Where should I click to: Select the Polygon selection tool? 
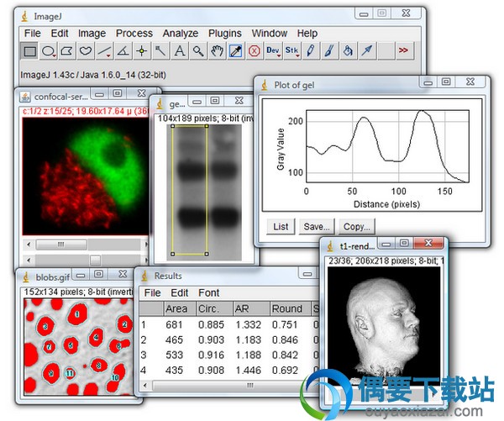[x=67, y=50]
